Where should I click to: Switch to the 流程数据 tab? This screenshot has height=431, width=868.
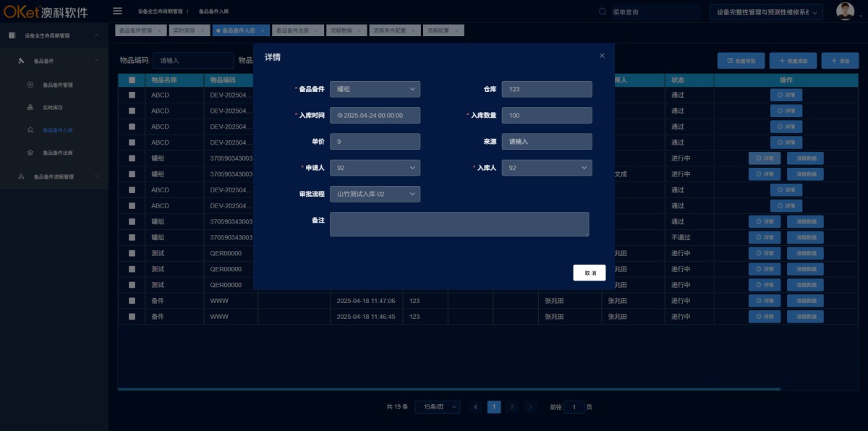click(346, 30)
